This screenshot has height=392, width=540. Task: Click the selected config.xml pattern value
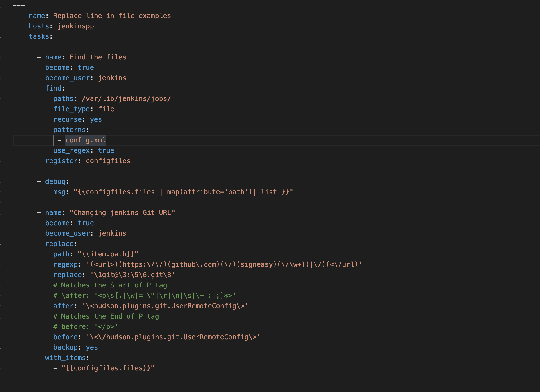[x=86, y=140]
